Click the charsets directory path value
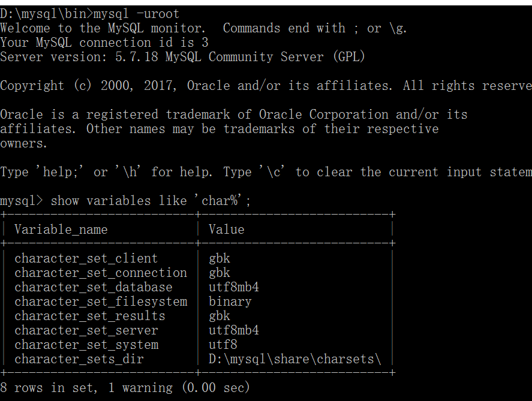Screen dimensions: 532x401 (x=295, y=359)
